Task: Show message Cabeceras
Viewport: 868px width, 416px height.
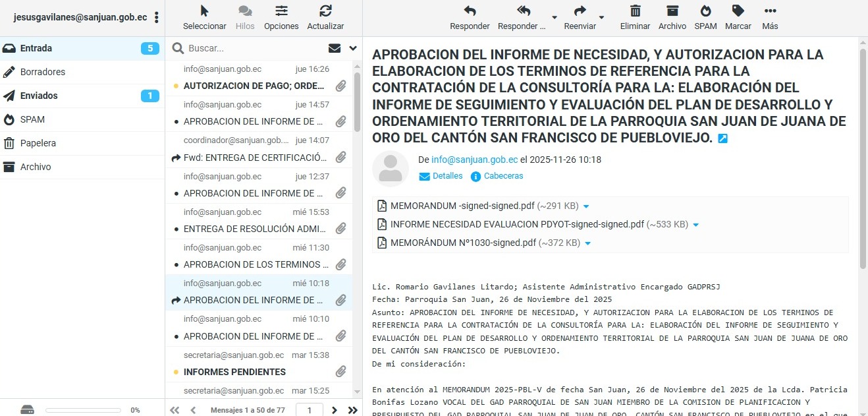Action: tap(503, 176)
